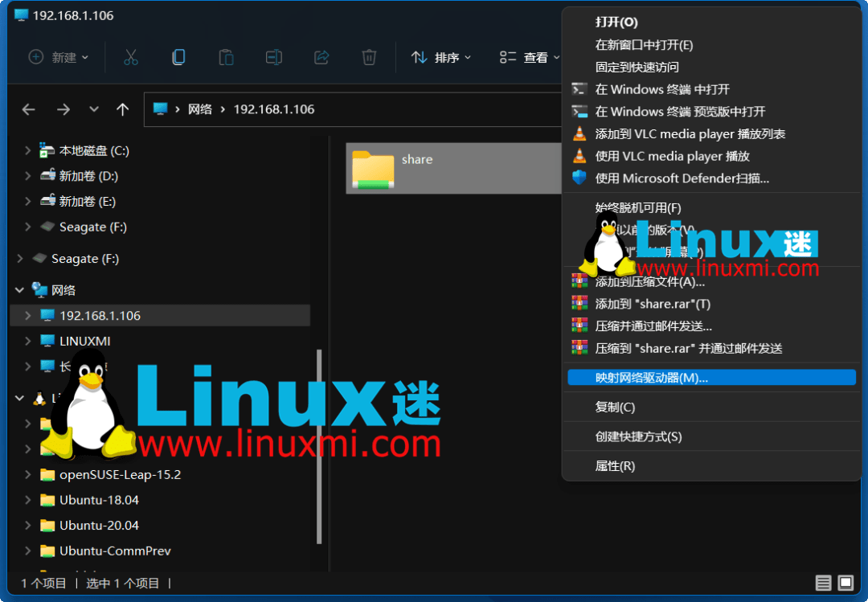Expand the Ubuntu-20.04 node

tap(27, 525)
